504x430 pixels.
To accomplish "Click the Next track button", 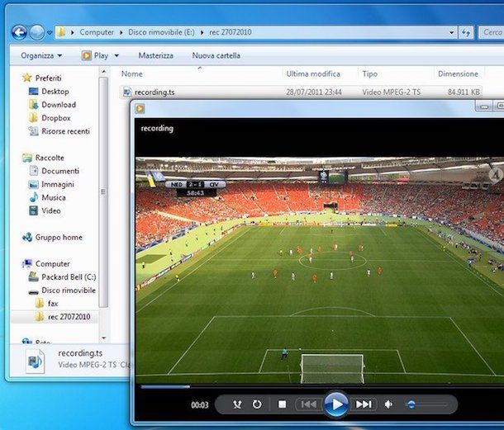I will click(364, 404).
